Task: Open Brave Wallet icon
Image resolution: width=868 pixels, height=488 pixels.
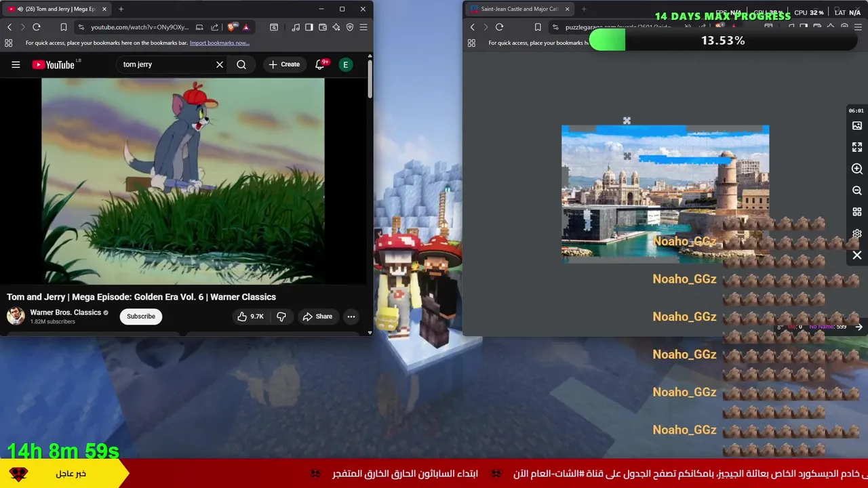Action: [323, 27]
